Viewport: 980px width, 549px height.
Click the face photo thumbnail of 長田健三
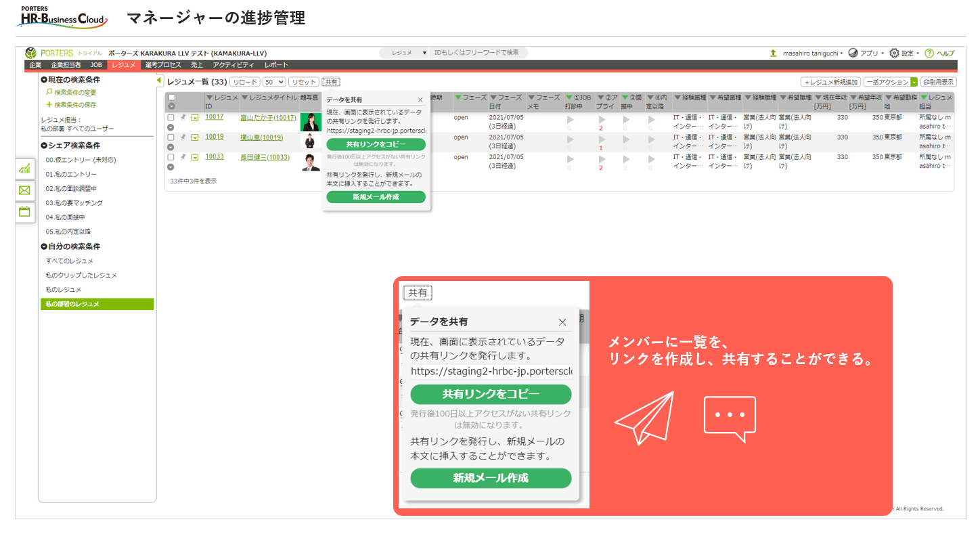311,162
